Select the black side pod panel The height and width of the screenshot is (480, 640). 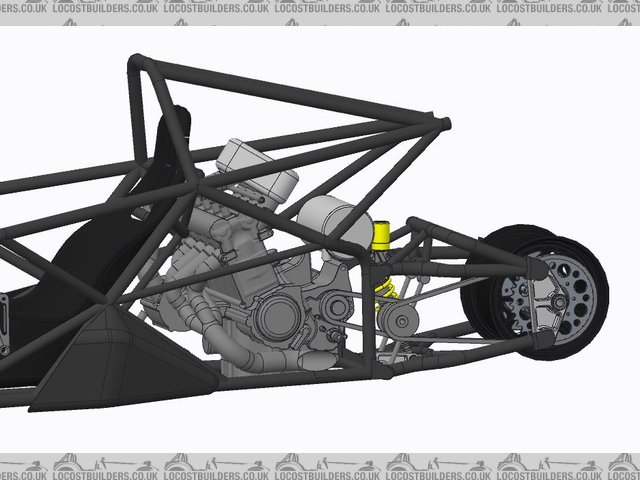[x=120, y=355]
